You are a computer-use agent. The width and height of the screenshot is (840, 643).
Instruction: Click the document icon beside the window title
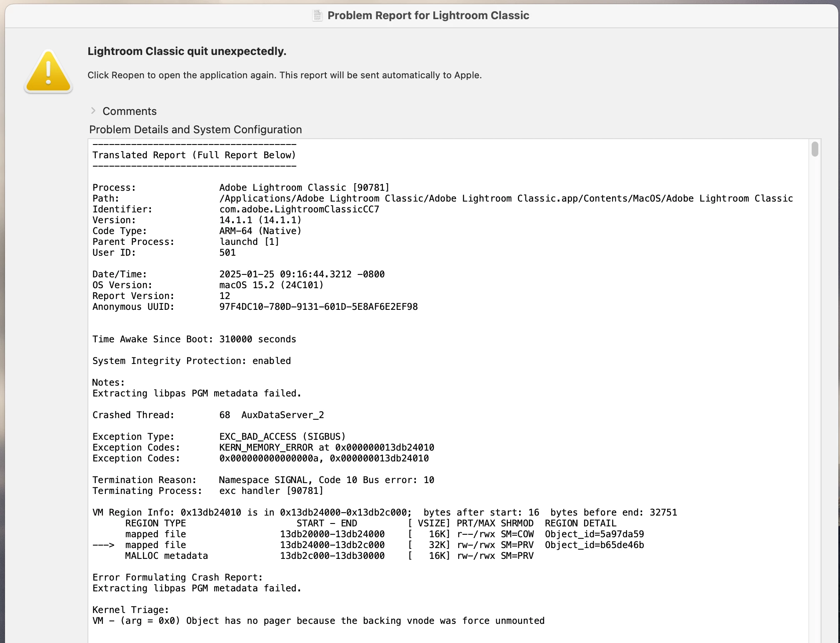coord(317,15)
